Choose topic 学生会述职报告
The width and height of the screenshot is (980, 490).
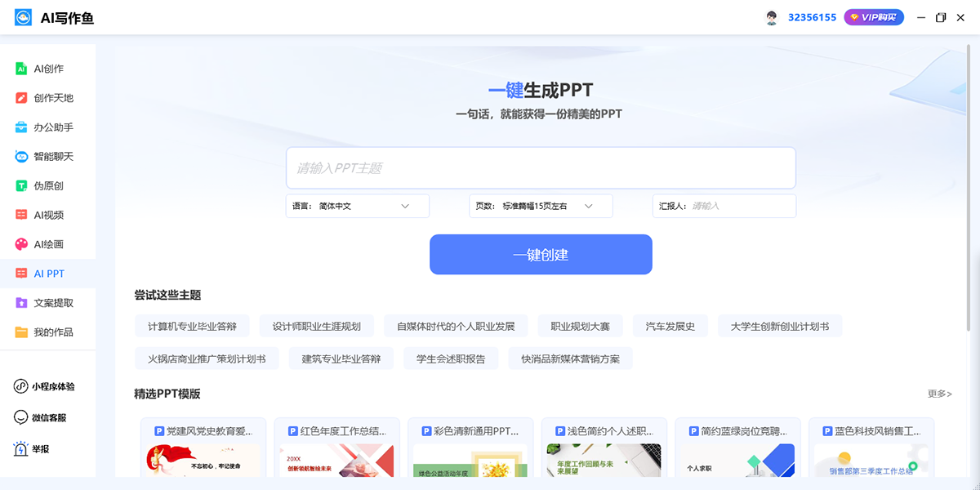[x=451, y=359]
